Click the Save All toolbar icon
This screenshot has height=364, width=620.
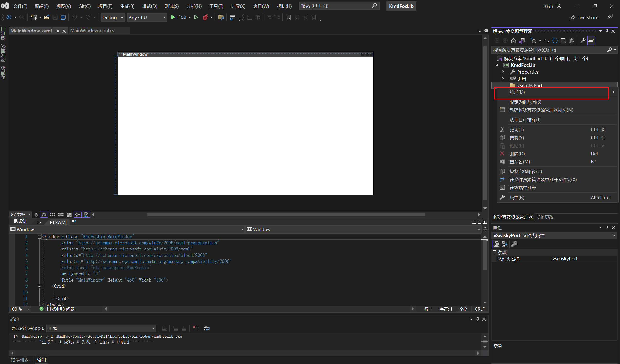(63, 18)
